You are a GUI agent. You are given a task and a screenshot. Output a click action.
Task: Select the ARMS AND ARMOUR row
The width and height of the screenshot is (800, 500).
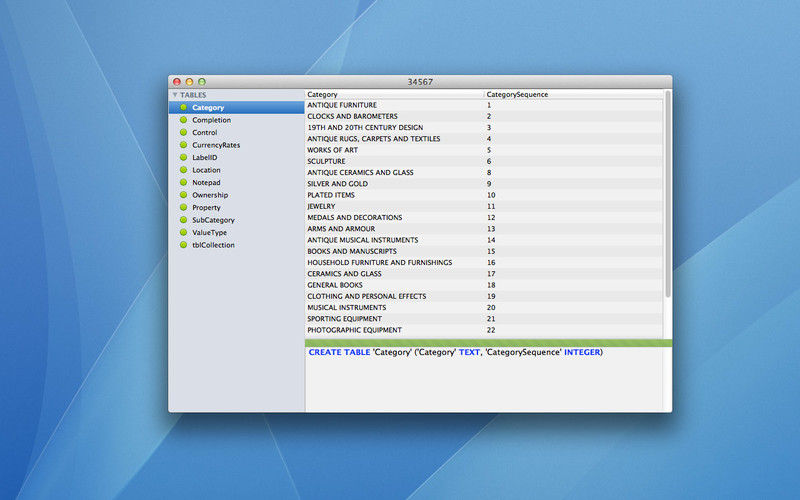[x=484, y=229]
